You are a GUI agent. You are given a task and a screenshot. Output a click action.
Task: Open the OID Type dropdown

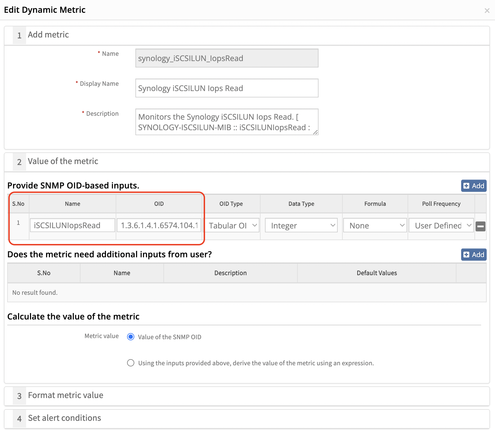[231, 225]
